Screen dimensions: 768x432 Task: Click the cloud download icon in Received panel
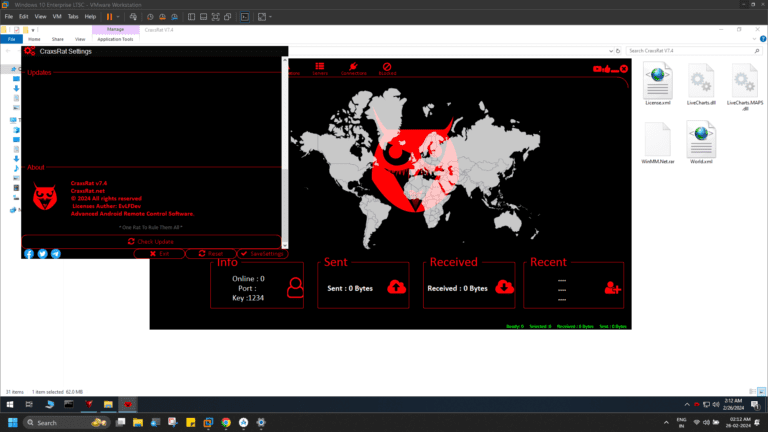click(504, 287)
